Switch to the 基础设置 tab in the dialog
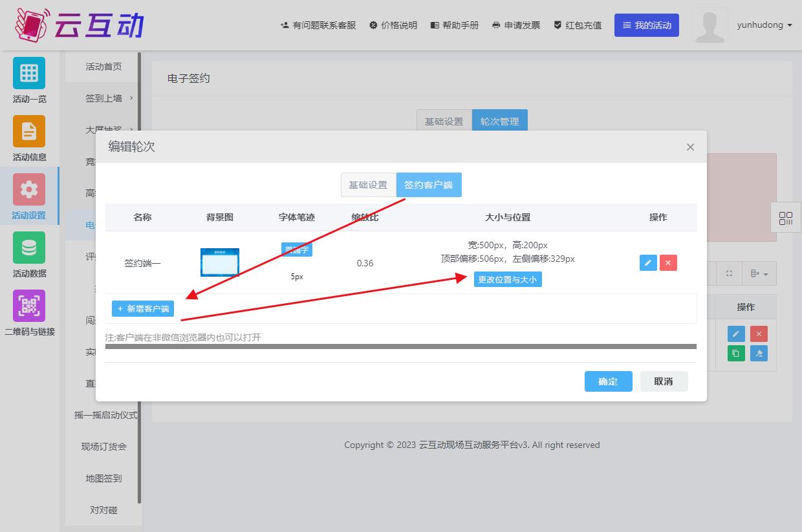Viewport: 802px width, 532px height. coord(368,185)
